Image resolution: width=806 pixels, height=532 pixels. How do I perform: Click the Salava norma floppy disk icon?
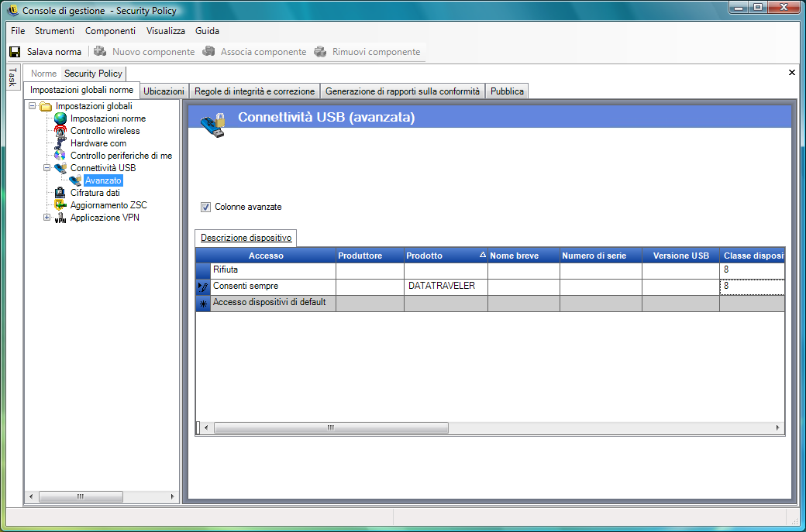pyautogui.click(x=15, y=52)
